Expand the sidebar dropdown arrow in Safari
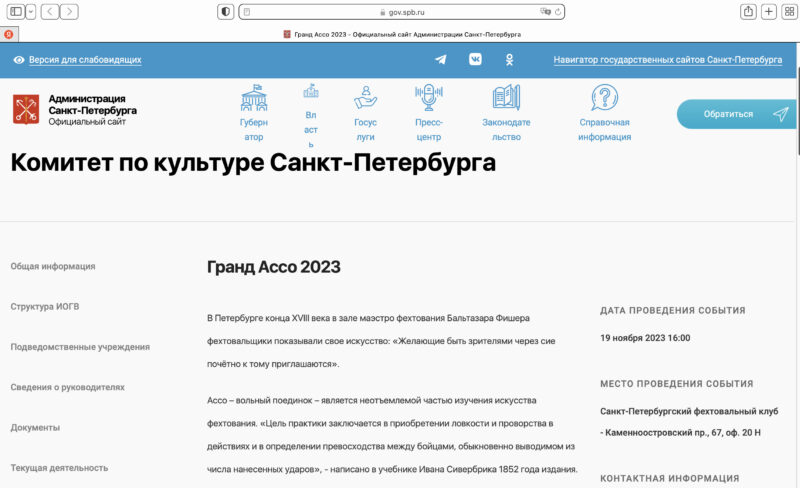 tap(31, 12)
